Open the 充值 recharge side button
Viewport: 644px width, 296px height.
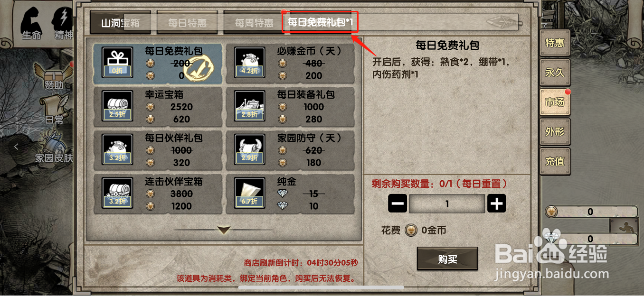pos(555,161)
